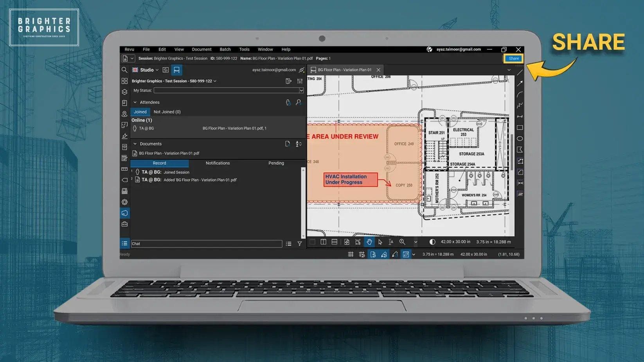The width and height of the screenshot is (644, 362).
Task: Sort documents with the A-Z icon
Action: (299, 144)
